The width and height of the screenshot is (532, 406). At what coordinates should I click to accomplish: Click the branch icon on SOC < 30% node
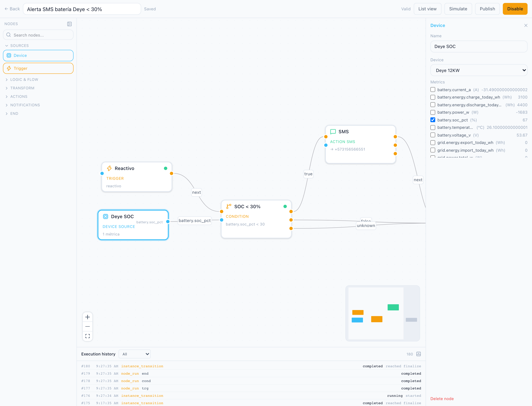click(x=229, y=206)
